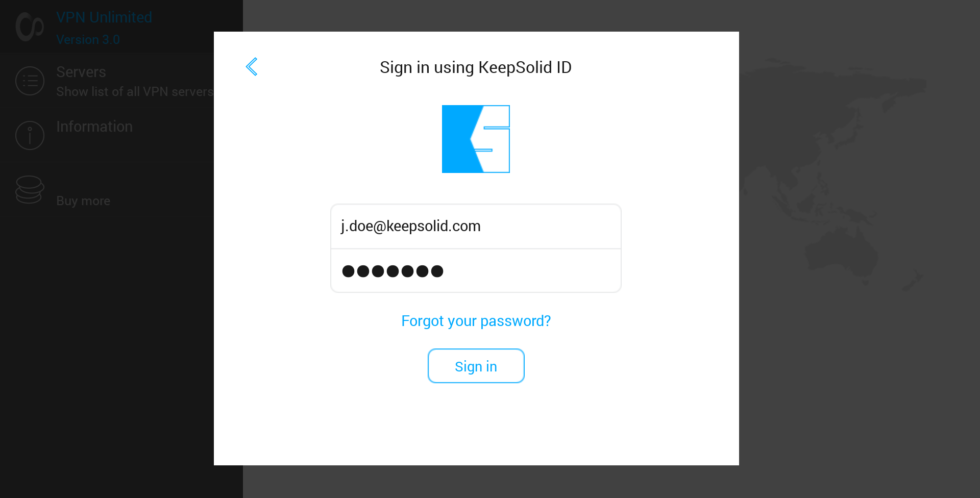Screen dimensions: 980x498
Task: Click the Show list of all VPN servers subtitle
Action: (134, 92)
